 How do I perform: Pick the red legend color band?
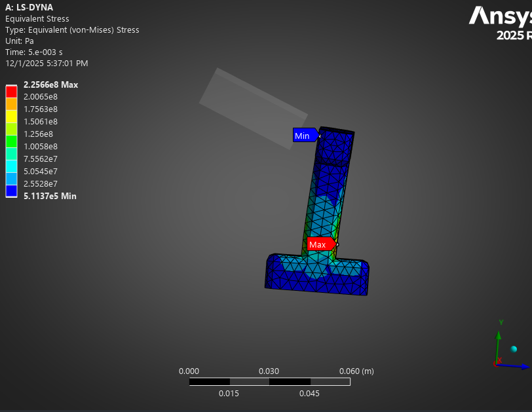pos(11,91)
